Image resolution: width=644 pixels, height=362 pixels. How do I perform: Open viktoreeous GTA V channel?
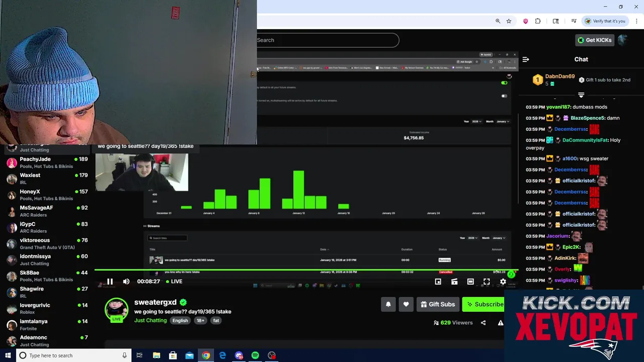click(x=48, y=244)
